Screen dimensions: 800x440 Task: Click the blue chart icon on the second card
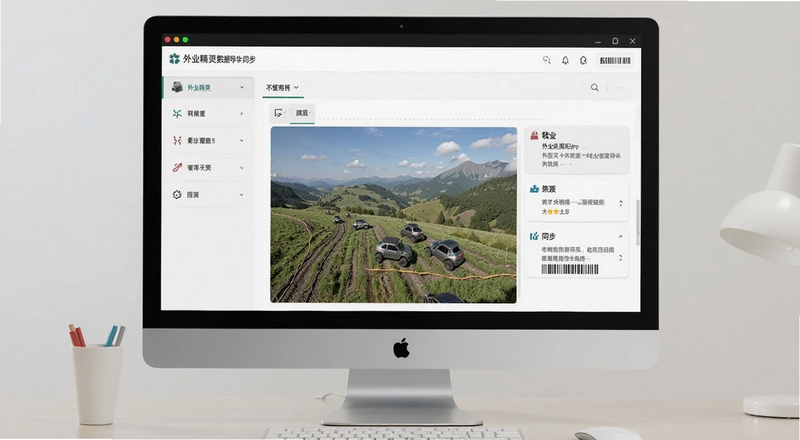coord(534,189)
